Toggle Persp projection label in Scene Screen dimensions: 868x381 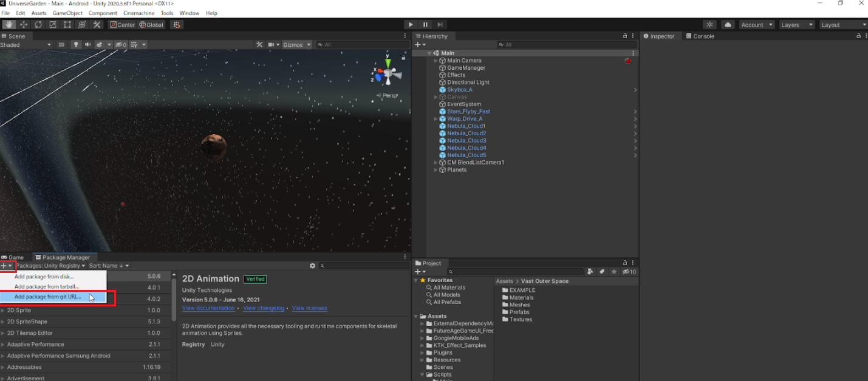[x=387, y=95]
